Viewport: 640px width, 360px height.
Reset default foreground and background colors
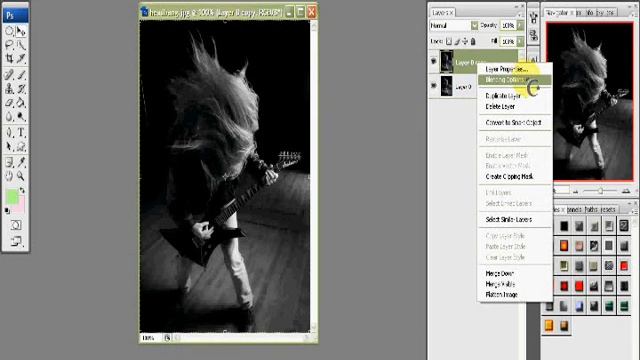click(7, 211)
